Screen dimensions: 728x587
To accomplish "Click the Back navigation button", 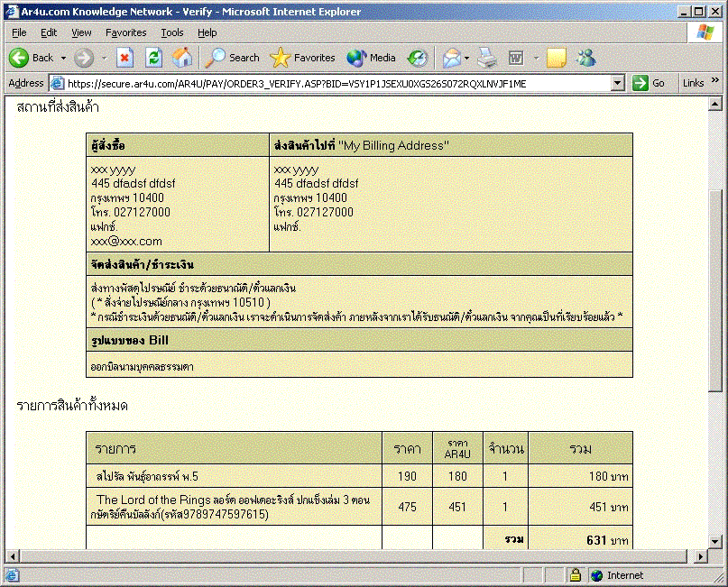I will coord(32,58).
